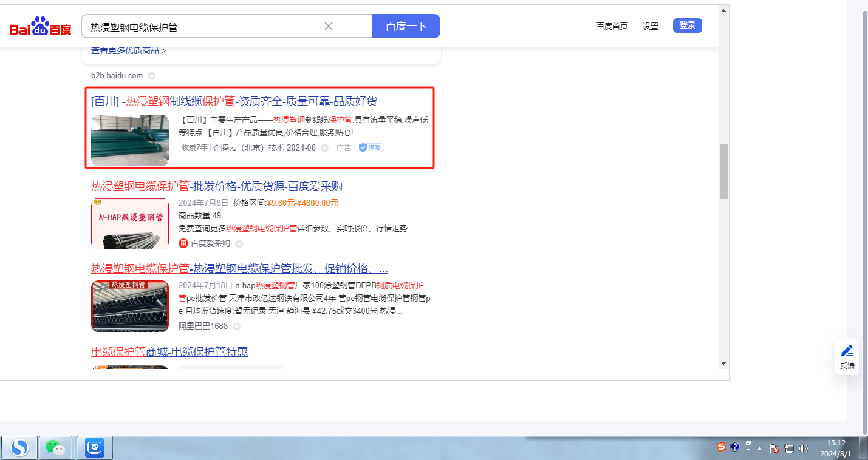Open the 百度首页 link

click(x=612, y=26)
